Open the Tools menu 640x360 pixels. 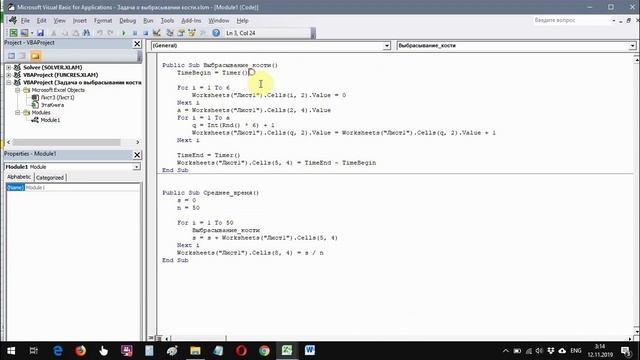click(167, 20)
